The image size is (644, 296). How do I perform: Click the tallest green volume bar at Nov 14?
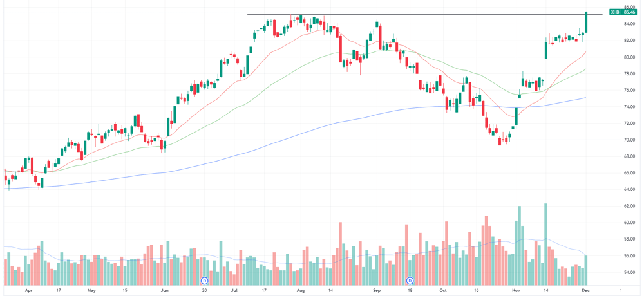pyautogui.click(x=546, y=245)
